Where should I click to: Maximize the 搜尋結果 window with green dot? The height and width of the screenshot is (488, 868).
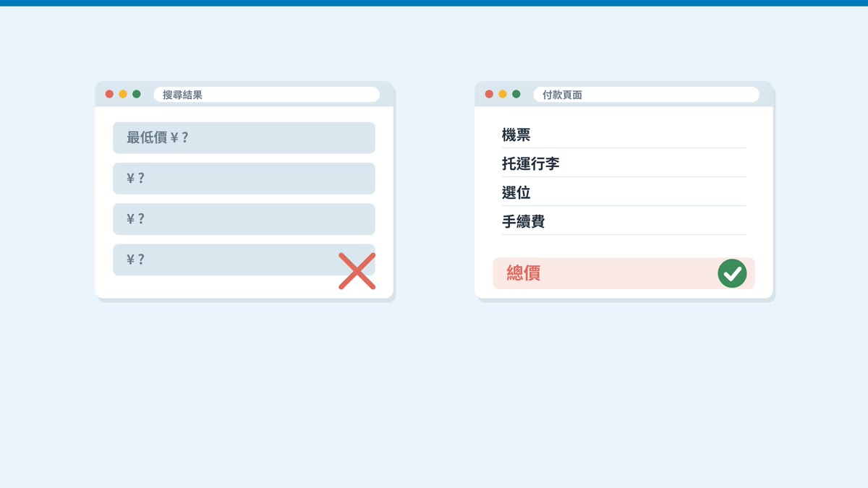(137, 94)
